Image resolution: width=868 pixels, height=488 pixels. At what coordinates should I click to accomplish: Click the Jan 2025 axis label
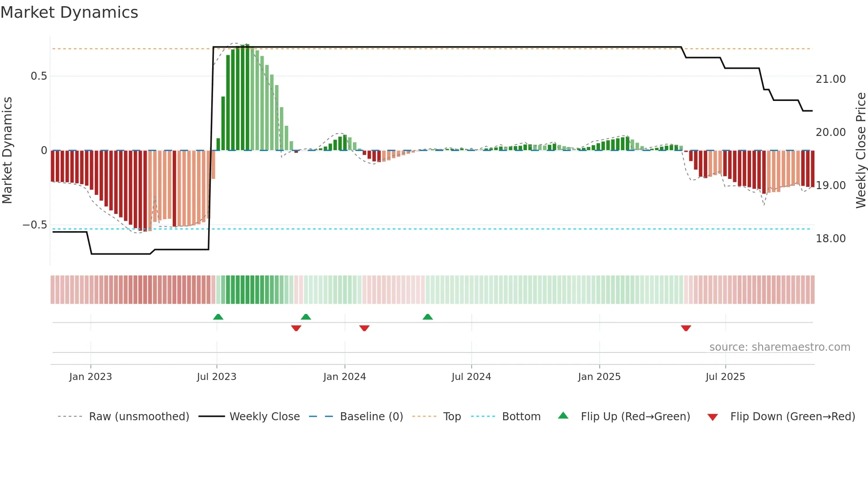coord(599,377)
